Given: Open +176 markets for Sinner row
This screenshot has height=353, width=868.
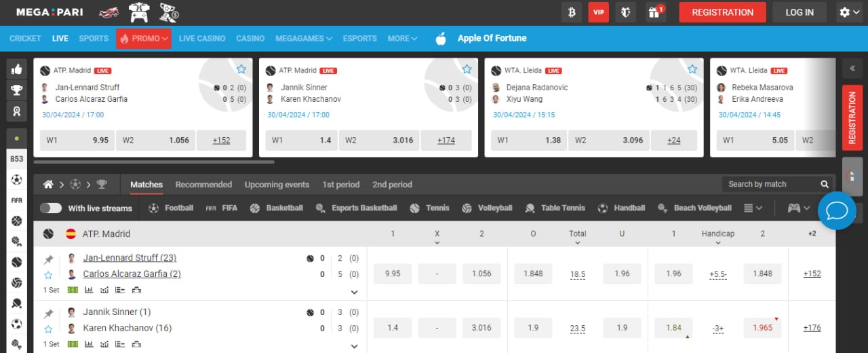Looking at the screenshot, I should 812,328.
